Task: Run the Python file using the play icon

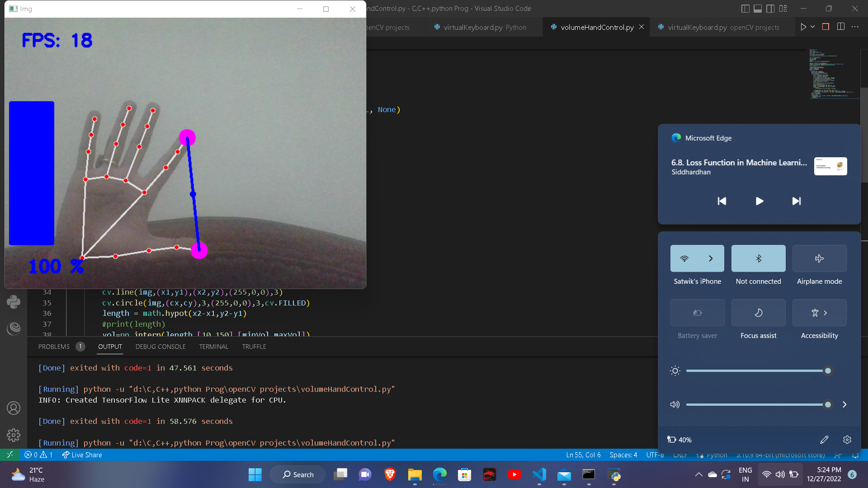Action: (x=804, y=27)
